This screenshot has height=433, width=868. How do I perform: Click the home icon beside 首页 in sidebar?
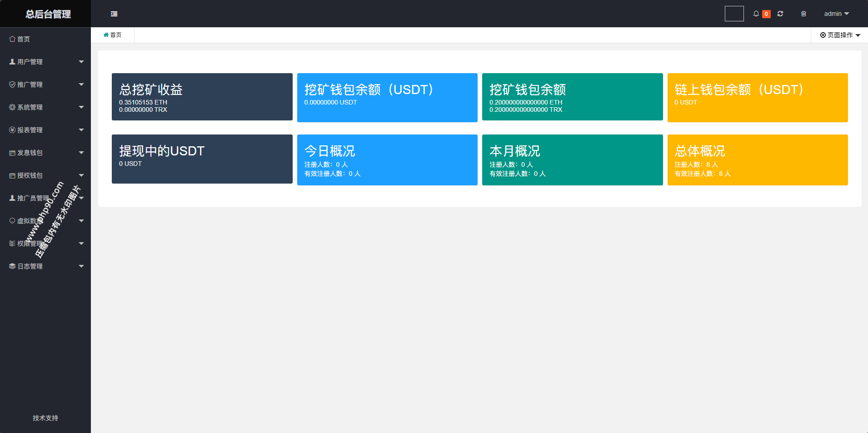12,39
